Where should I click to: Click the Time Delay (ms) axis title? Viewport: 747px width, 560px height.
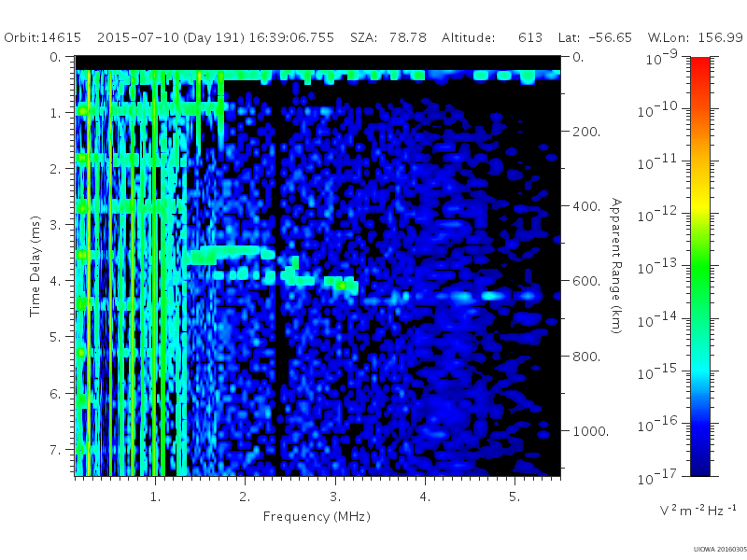[x=35, y=266]
